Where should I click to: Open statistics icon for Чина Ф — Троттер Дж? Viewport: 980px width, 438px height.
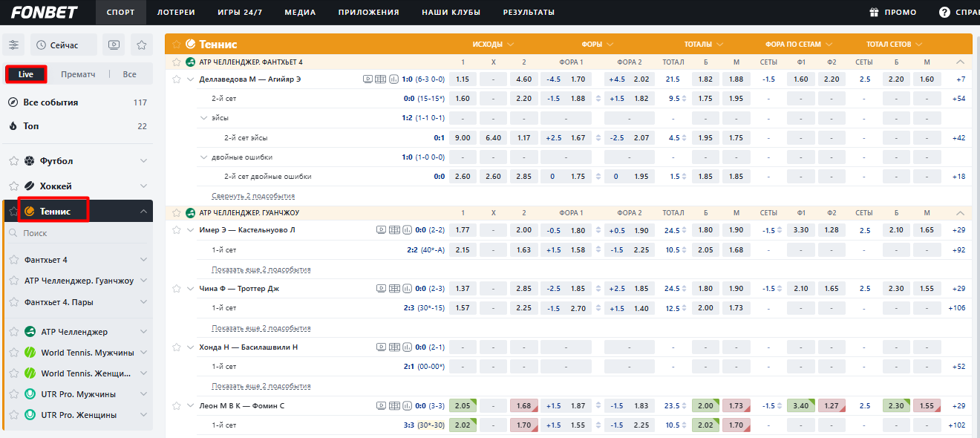407,289
